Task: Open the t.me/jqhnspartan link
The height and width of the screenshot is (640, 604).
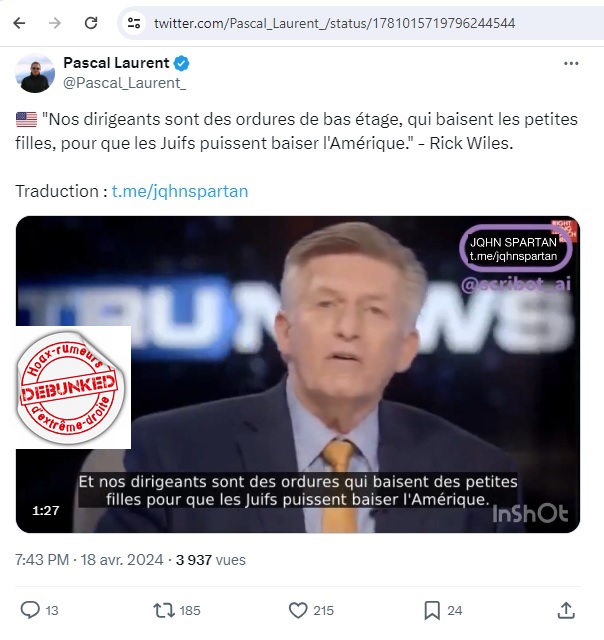Action: [x=180, y=191]
